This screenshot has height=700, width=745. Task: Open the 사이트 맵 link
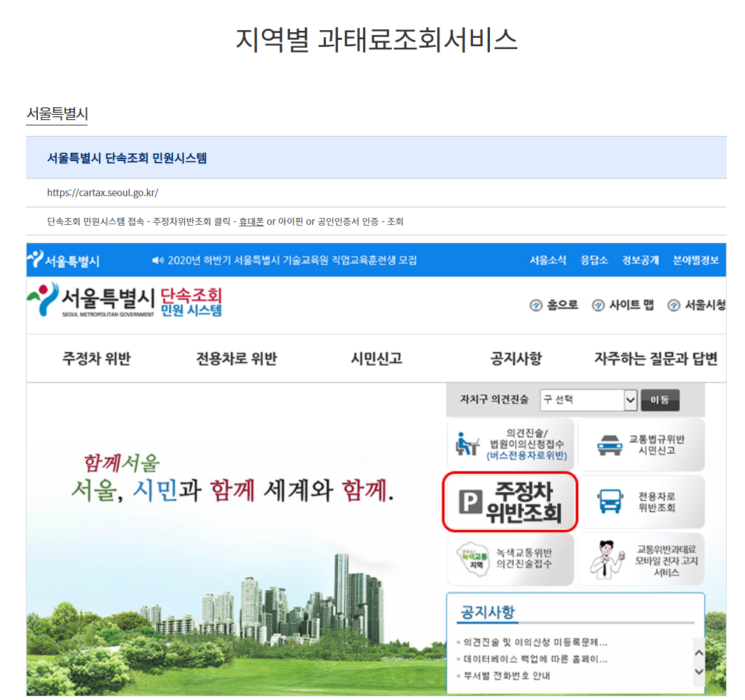coord(631,305)
